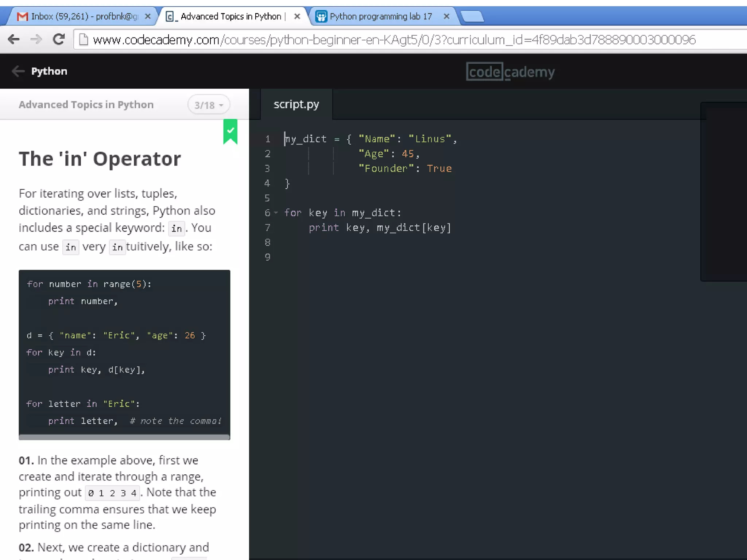The height and width of the screenshot is (560, 747).
Task: Click 'for number in range(5):' example line
Action: pyautogui.click(x=89, y=284)
